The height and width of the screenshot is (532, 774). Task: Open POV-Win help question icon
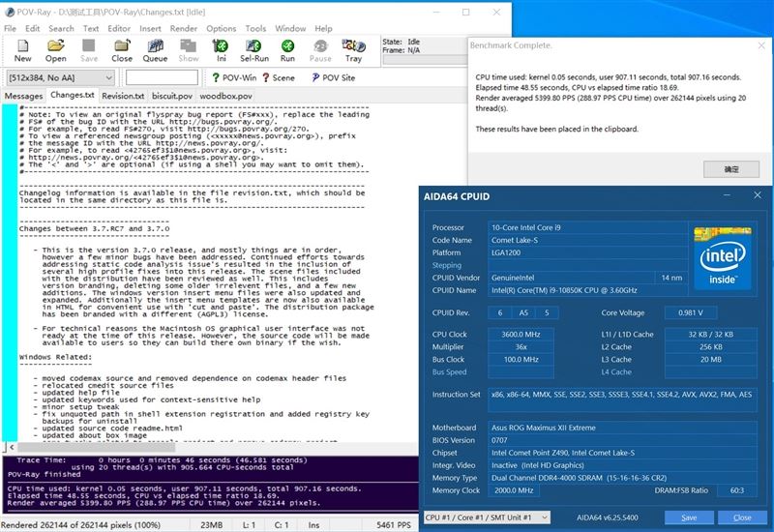click(234, 77)
